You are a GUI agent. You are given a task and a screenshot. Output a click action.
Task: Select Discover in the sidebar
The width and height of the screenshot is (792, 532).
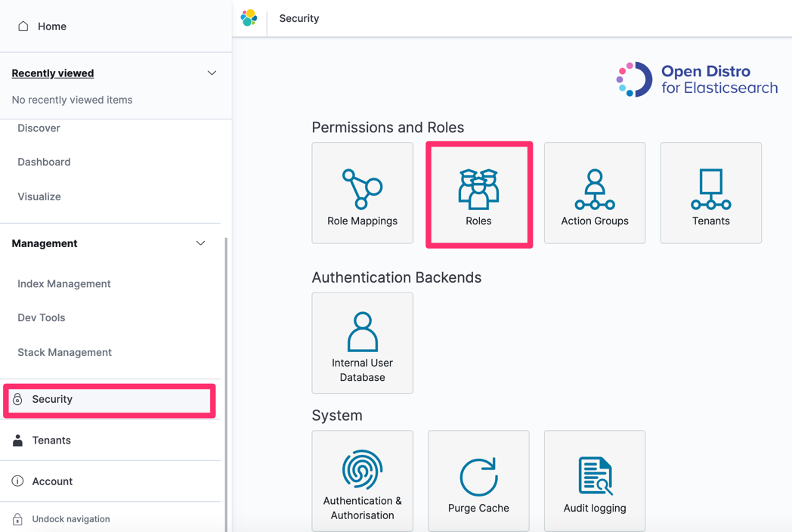[x=39, y=128]
